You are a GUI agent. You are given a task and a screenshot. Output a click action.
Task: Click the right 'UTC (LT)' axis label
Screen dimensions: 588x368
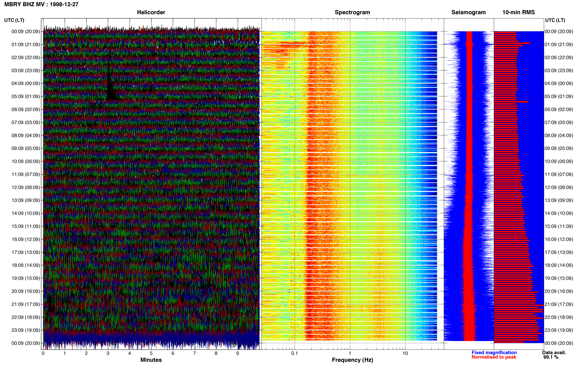click(x=555, y=20)
